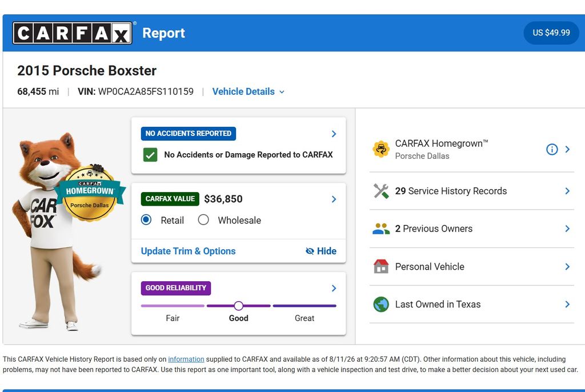Image resolution: width=585 pixels, height=392 pixels.
Task: Select the Retail radio button
Action: tap(146, 220)
